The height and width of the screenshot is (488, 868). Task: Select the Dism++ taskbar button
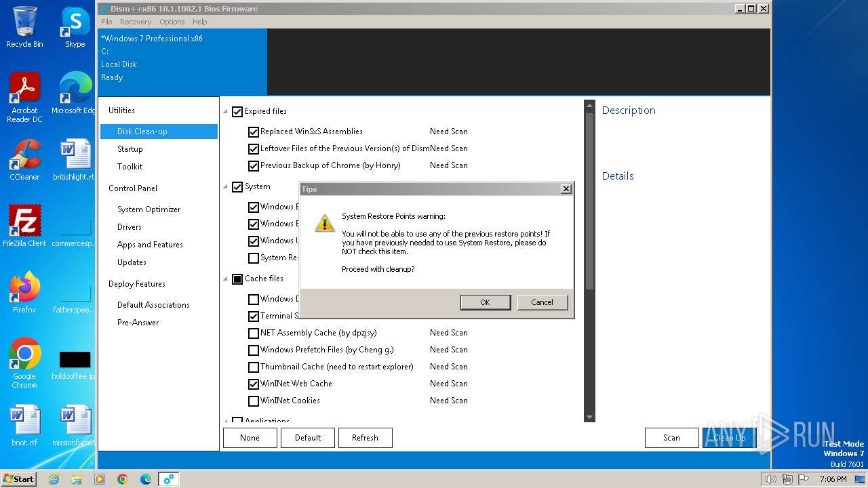coord(169,479)
